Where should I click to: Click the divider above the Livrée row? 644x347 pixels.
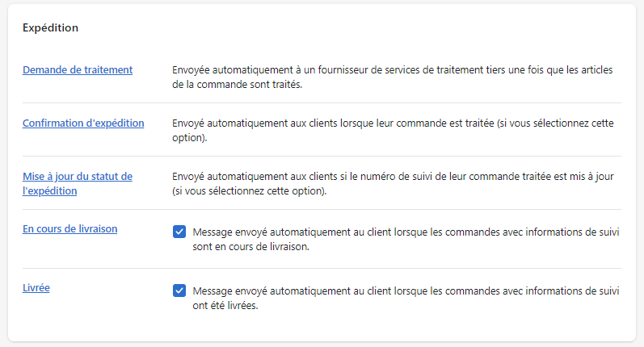322,268
